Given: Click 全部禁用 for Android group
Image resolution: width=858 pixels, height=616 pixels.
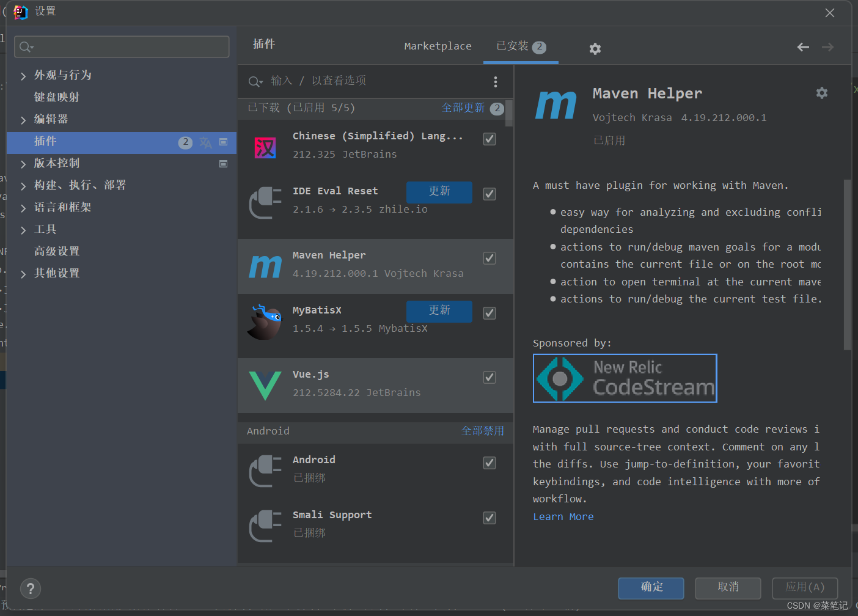Looking at the screenshot, I should pyautogui.click(x=483, y=431).
